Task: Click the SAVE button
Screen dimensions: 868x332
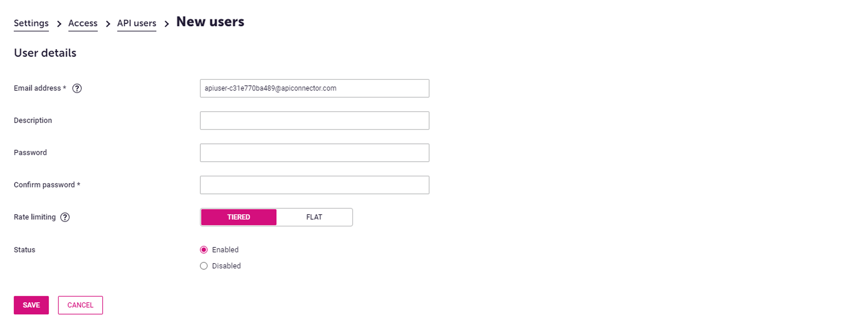Action: coord(31,305)
